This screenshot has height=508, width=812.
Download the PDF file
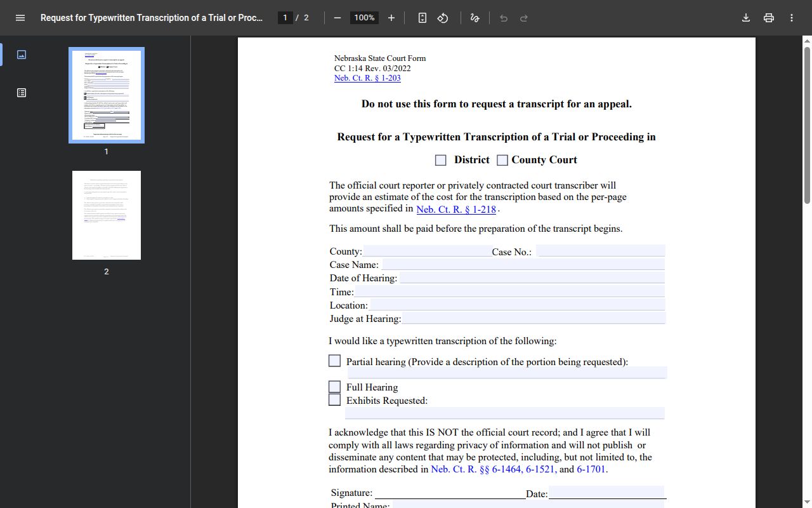(746, 18)
